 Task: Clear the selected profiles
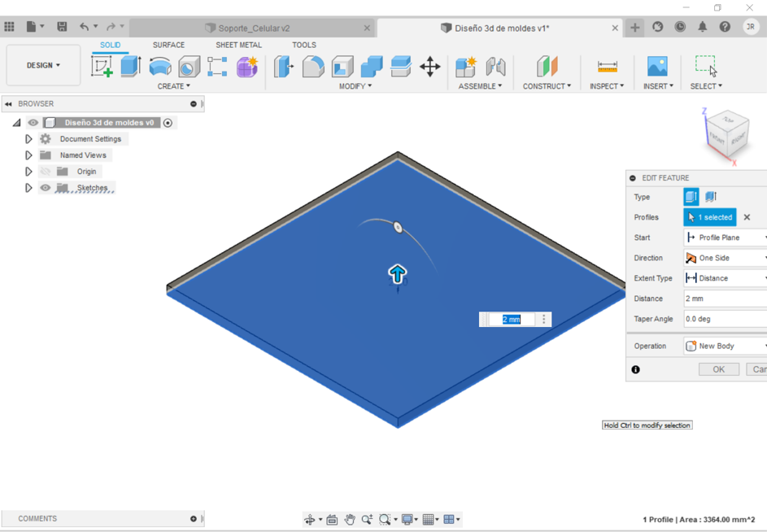point(747,217)
